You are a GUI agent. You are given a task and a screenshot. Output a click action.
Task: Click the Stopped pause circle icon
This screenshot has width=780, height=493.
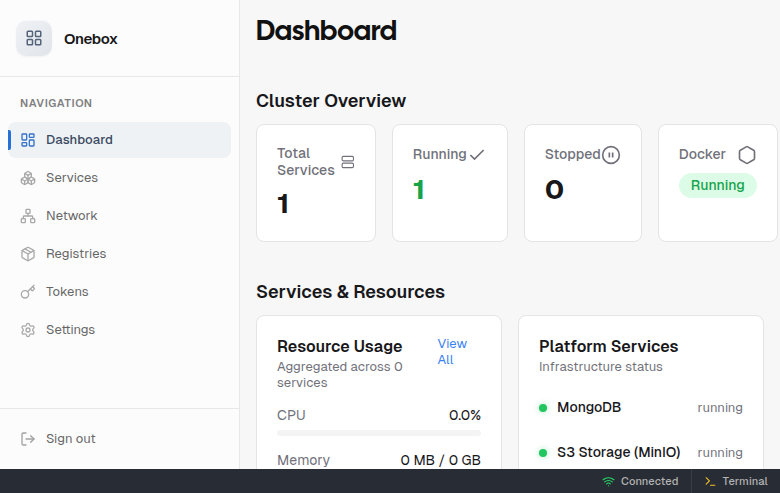pos(611,155)
